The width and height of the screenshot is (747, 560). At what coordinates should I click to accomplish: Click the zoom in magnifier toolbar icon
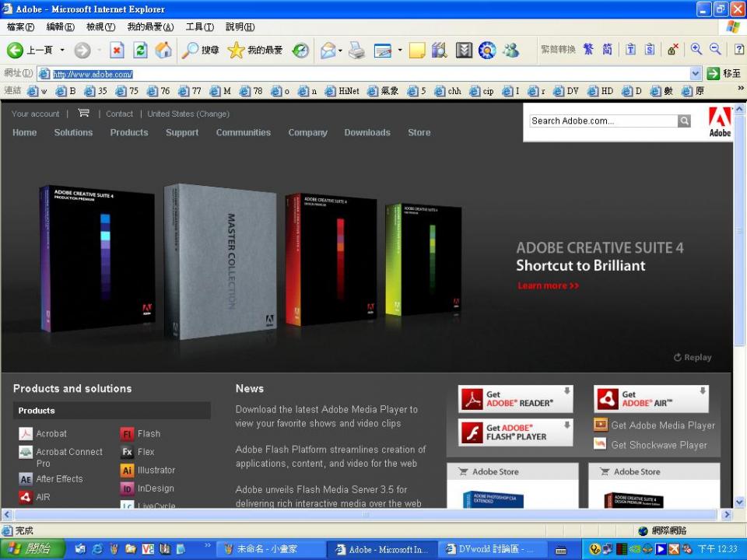point(696,50)
